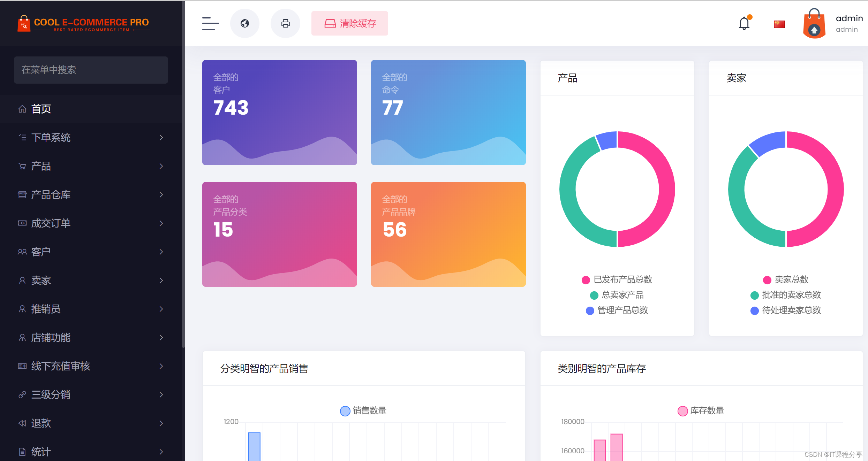Click the China flag language icon

click(x=779, y=24)
